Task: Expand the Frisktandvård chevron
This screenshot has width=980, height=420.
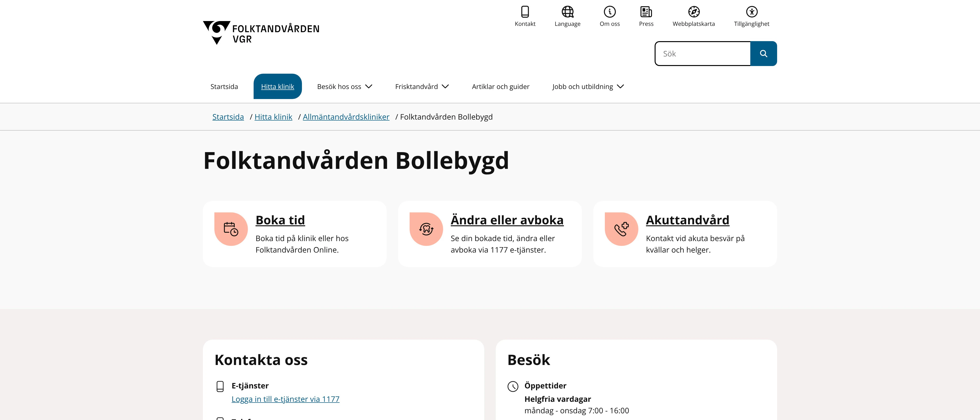Action: [x=445, y=86]
